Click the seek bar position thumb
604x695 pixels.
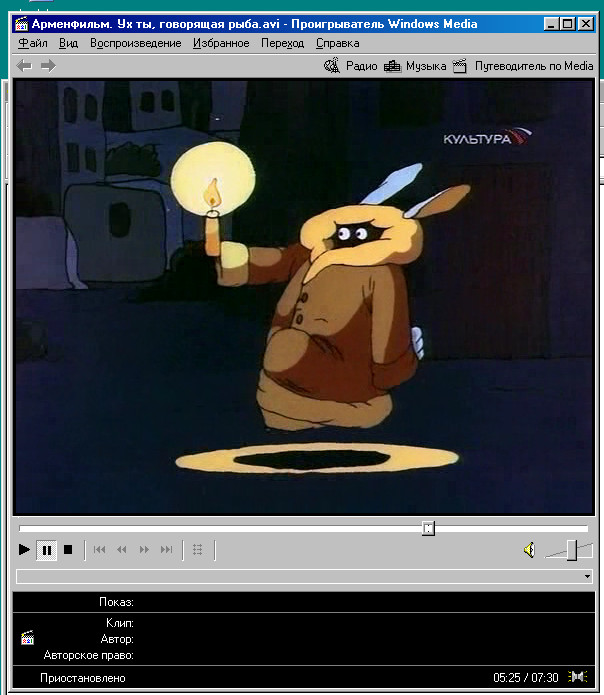coord(428,528)
